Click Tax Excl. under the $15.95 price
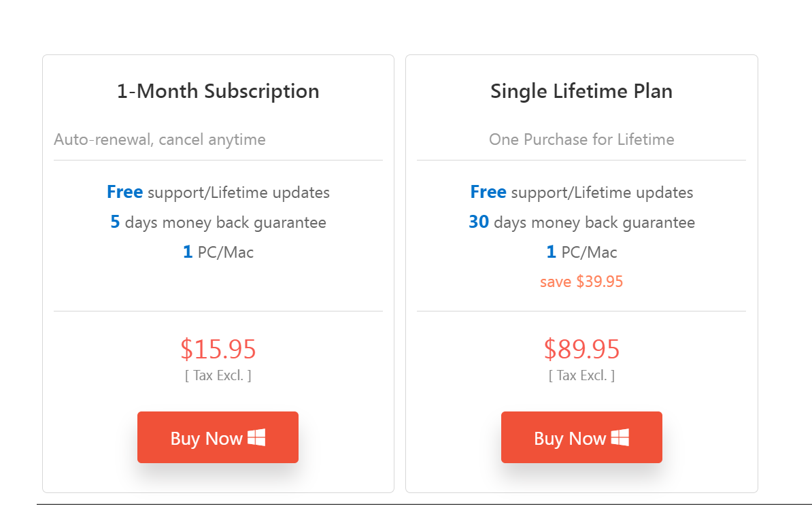This screenshot has height=506, width=812. [x=218, y=375]
